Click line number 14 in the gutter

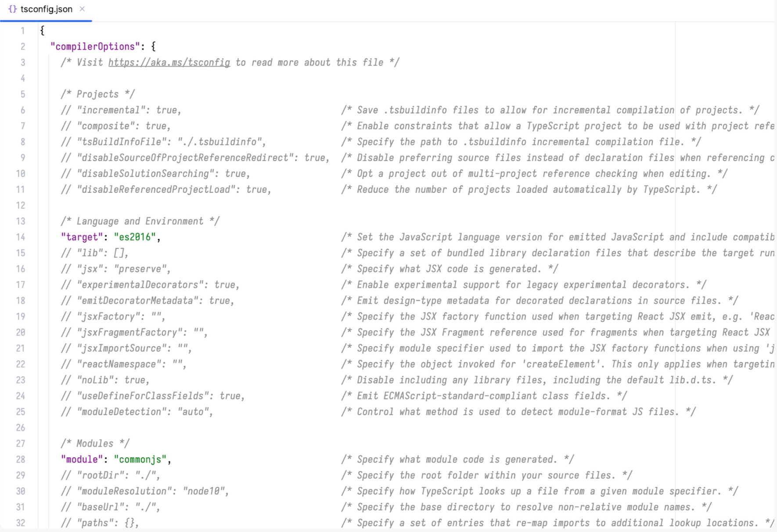(x=21, y=237)
